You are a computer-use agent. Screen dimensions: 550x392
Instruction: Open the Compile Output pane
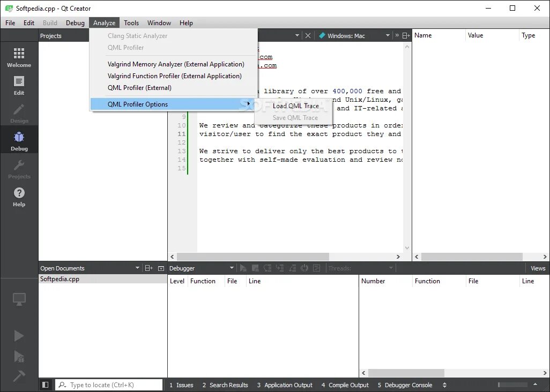point(345,385)
